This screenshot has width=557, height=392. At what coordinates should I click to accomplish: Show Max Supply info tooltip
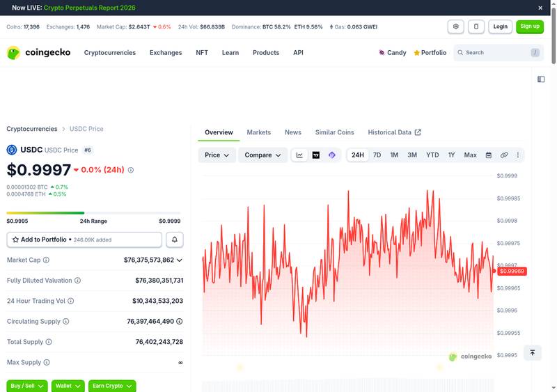pyautogui.click(x=47, y=362)
